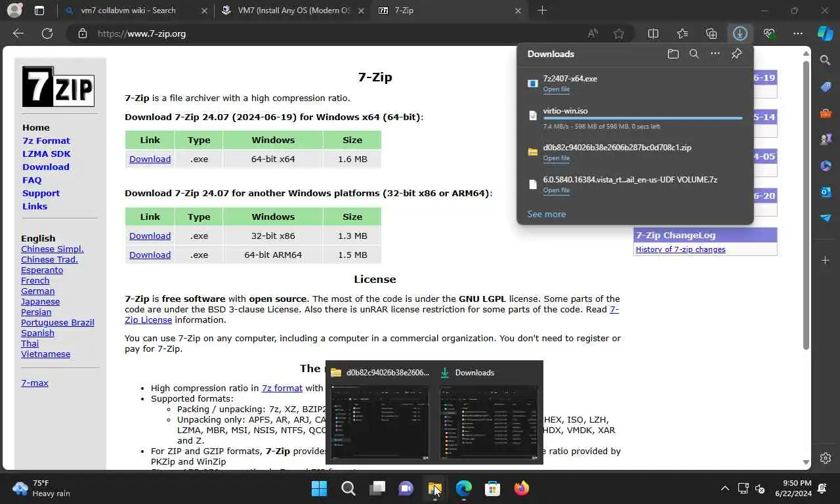
Task: Open file link under d0b82c94026b zip
Action: pos(556,158)
